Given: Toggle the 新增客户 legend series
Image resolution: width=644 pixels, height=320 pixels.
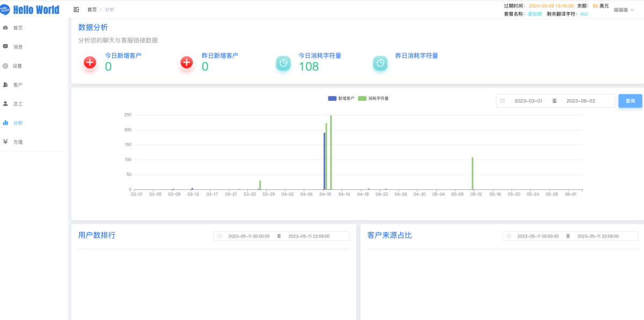Looking at the screenshot, I should 341,99.
